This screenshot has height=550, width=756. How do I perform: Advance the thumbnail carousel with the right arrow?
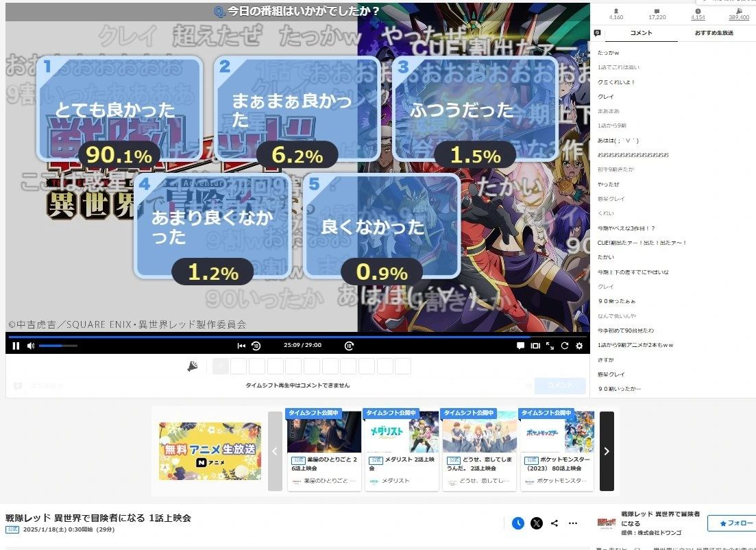[606, 451]
